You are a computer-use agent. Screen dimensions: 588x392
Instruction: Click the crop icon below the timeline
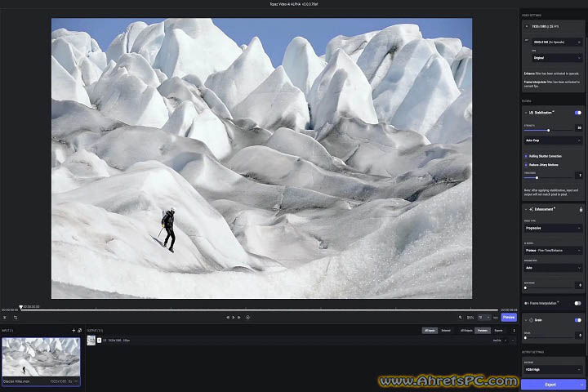(x=16, y=318)
